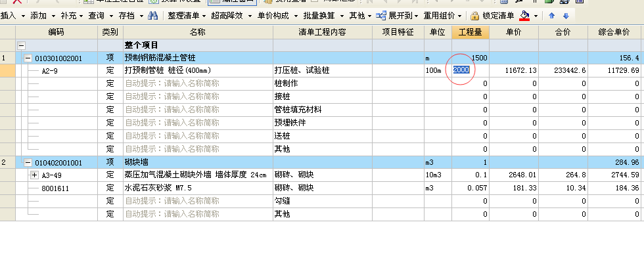Open the fill color dropdown arrow

[536, 16]
